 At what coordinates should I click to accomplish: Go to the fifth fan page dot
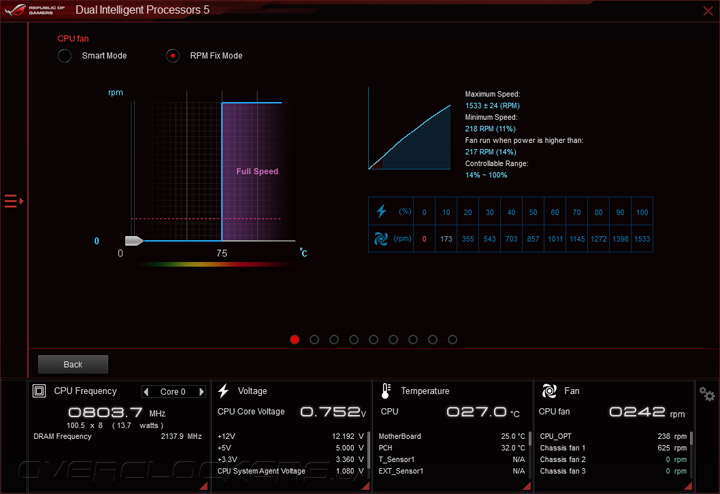[x=374, y=339]
